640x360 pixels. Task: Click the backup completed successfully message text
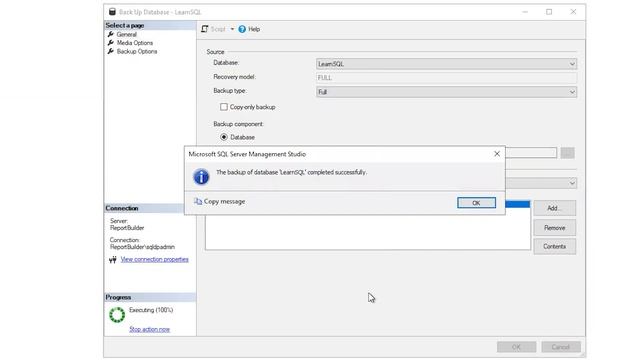(x=291, y=173)
